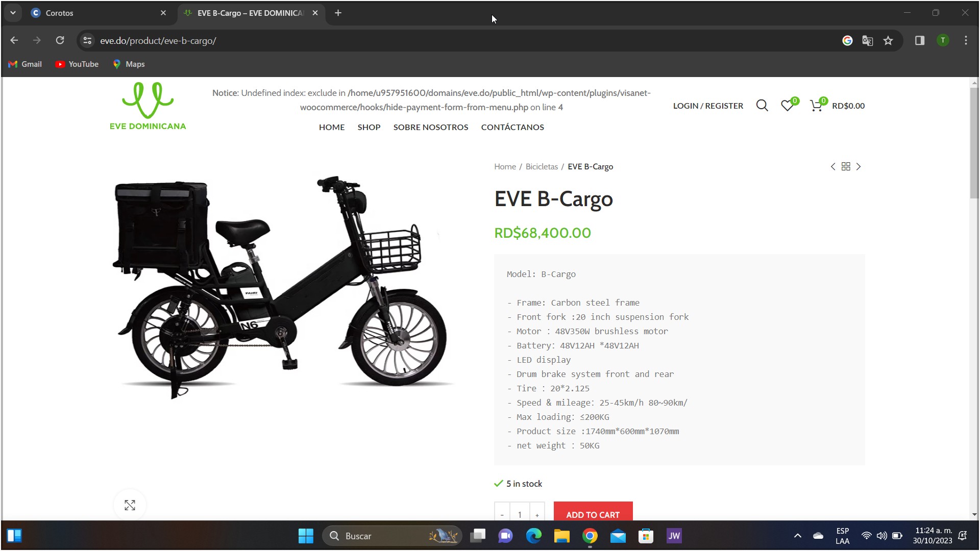Image resolution: width=980 pixels, height=551 pixels.
Task: Open the back-to-products grid icon
Action: click(x=846, y=167)
